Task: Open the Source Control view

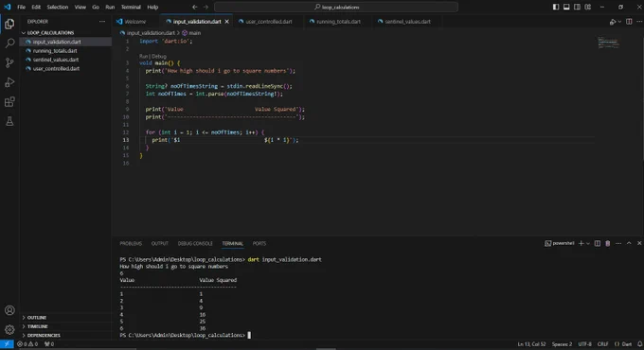Action: click(9, 62)
